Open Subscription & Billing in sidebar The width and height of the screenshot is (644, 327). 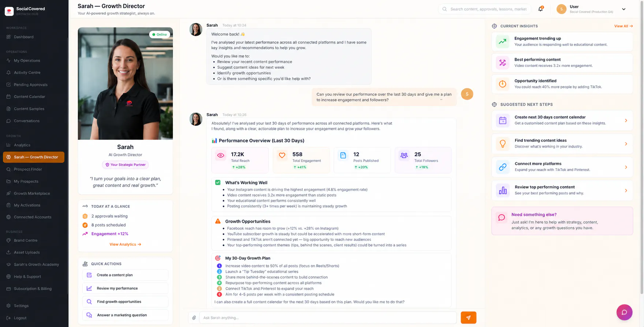pyautogui.click(x=34, y=289)
